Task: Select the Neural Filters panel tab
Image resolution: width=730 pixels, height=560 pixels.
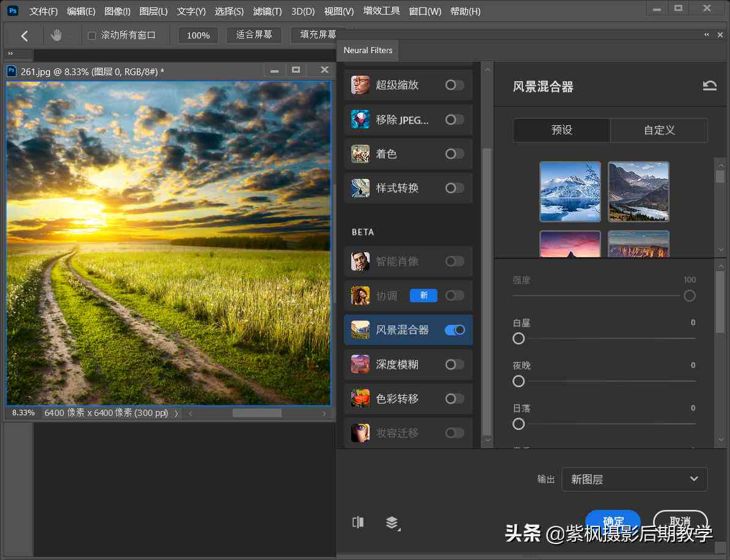Action: [368, 50]
